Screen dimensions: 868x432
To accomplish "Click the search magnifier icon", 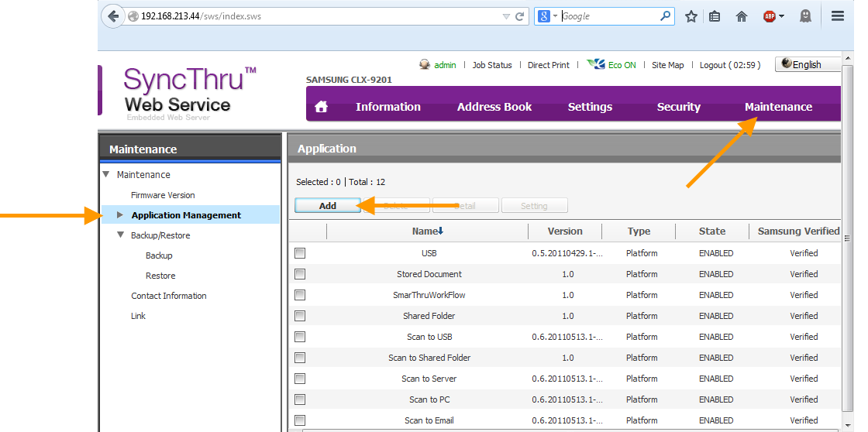I will (666, 16).
